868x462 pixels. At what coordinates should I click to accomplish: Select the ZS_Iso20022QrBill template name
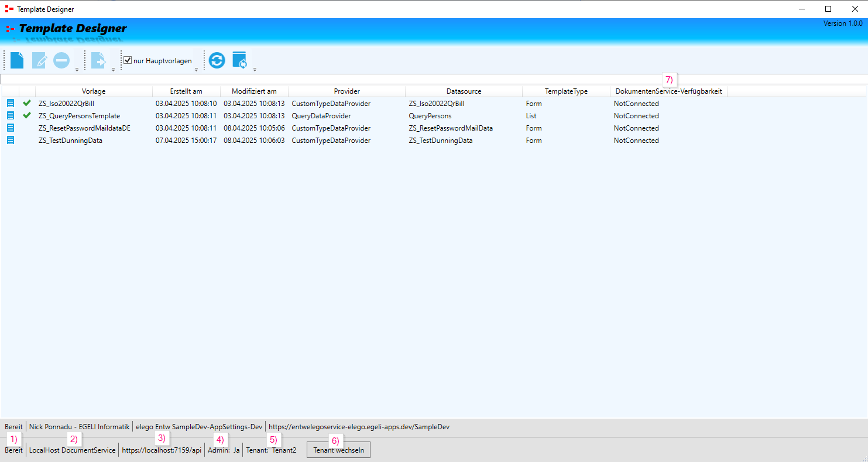tap(66, 104)
